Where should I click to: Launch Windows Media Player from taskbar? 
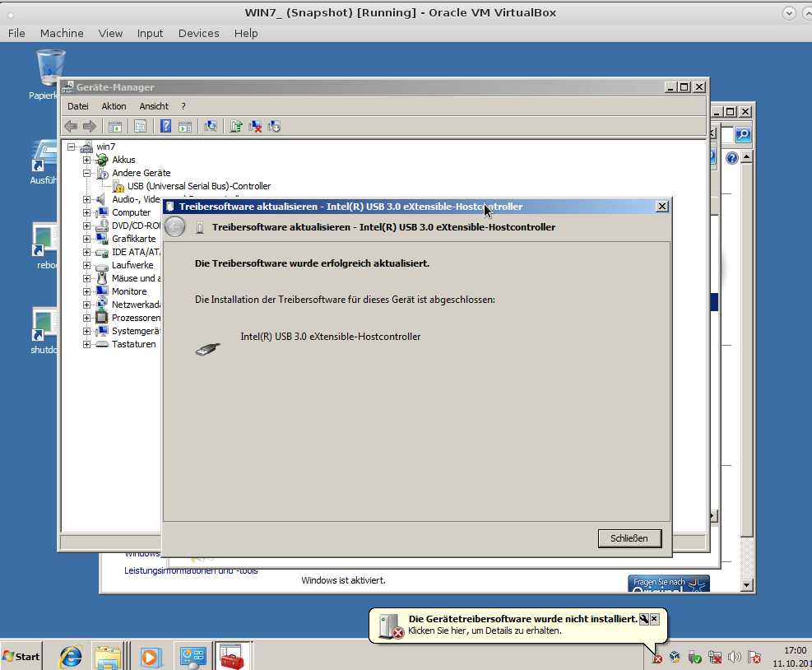[x=151, y=657]
